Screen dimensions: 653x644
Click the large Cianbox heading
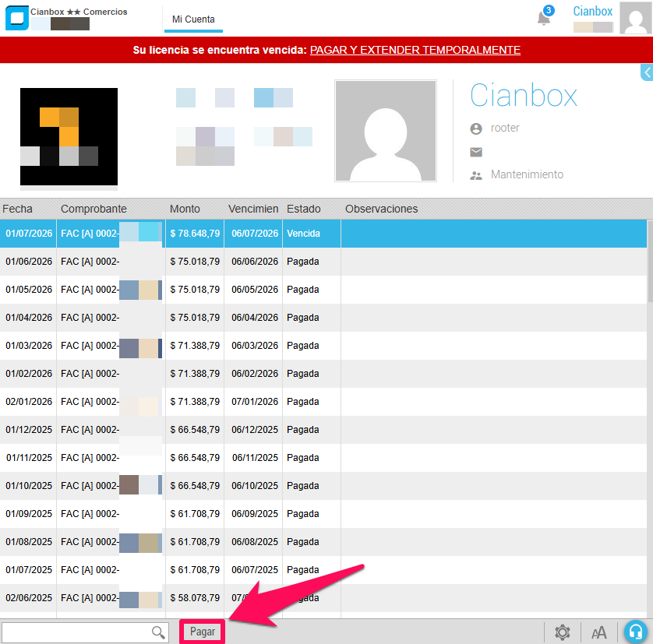click(x=524, y=95)
